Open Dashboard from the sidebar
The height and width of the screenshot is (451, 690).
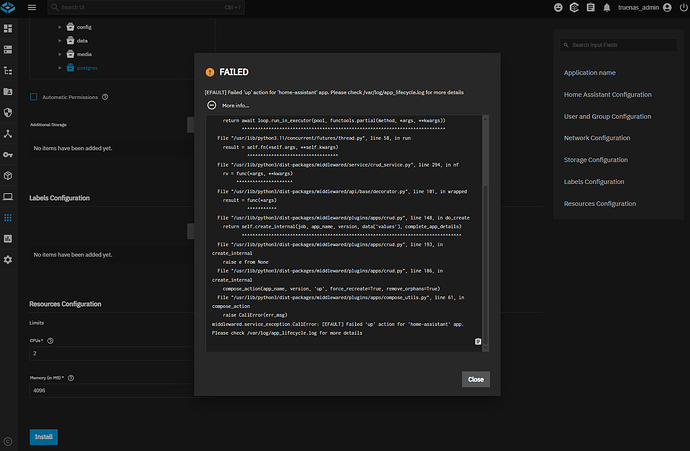[x=8, y=29]
